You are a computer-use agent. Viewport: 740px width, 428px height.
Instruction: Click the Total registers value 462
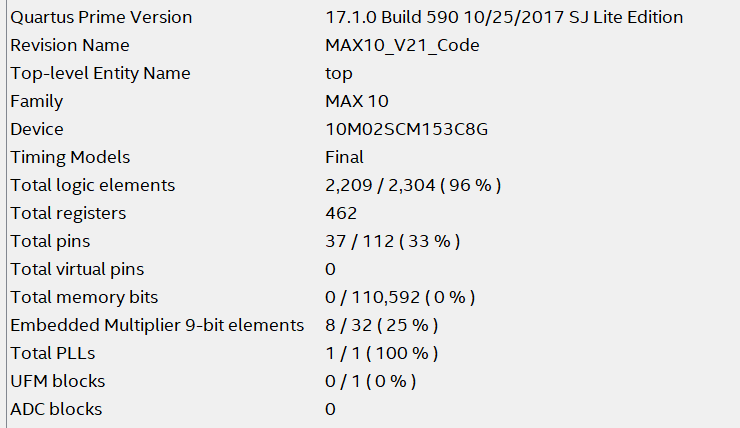(x=341, y=213)
